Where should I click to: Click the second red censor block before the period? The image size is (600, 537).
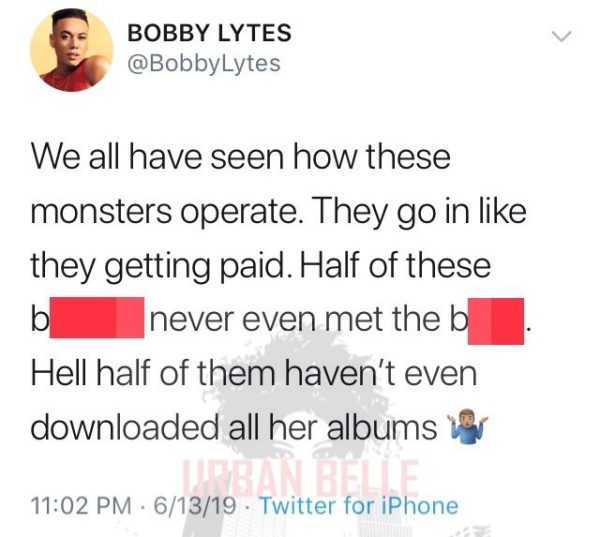point(496,321)
